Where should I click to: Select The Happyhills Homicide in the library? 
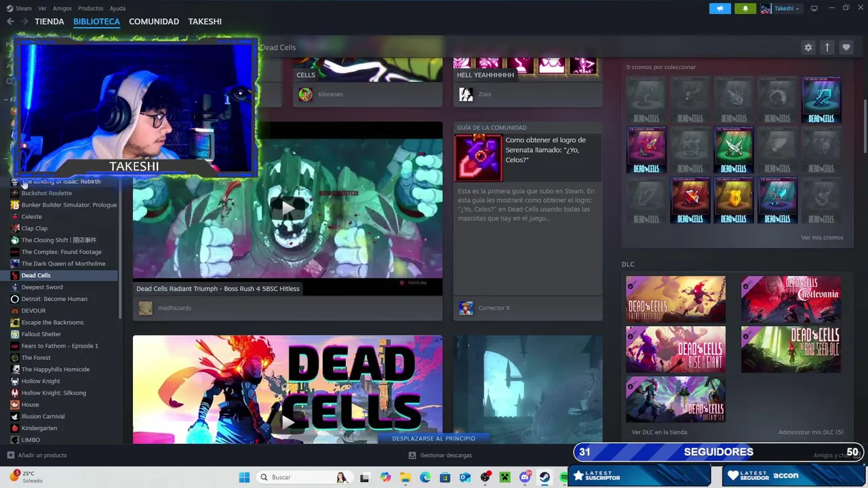(x=64, y=369)
